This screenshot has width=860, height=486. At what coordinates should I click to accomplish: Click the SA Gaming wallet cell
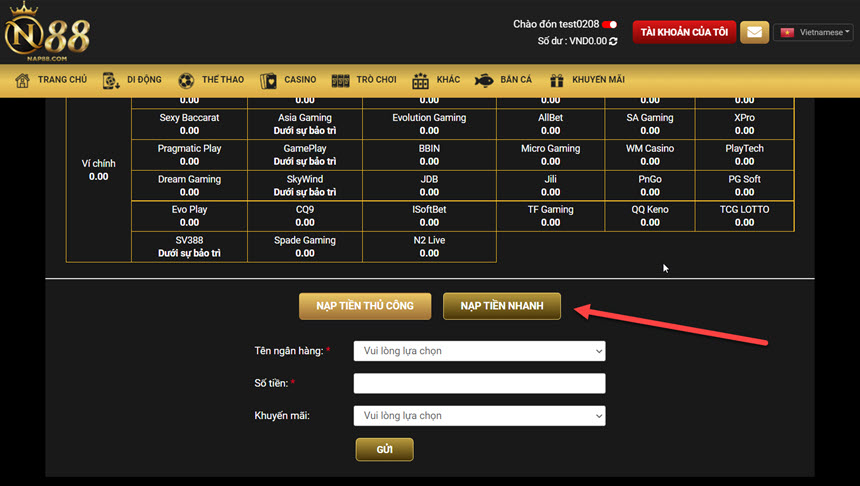[650, 124]
